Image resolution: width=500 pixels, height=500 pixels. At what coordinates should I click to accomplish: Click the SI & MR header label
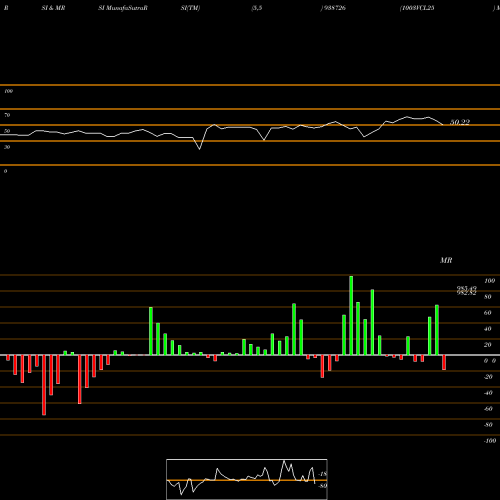pos(53,8)
